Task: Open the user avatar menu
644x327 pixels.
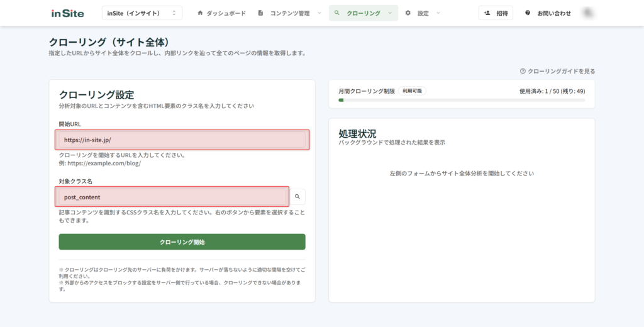Action: (x=589, y=13)
